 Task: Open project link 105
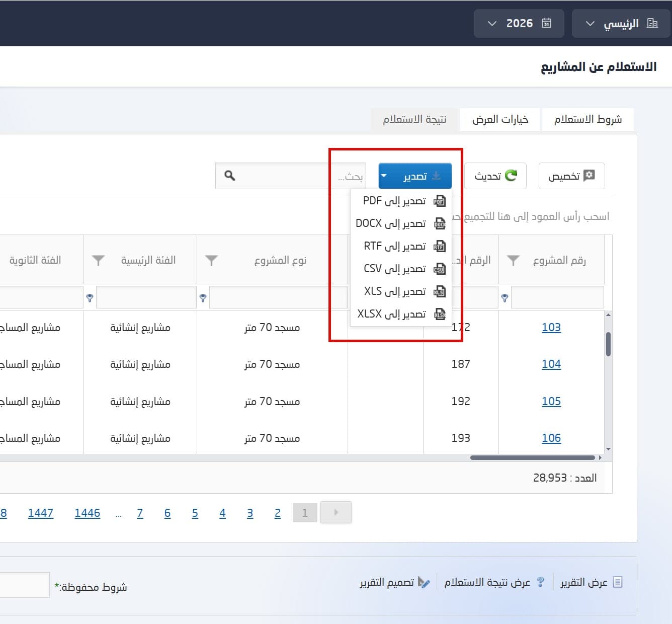[x=551, y=401]
